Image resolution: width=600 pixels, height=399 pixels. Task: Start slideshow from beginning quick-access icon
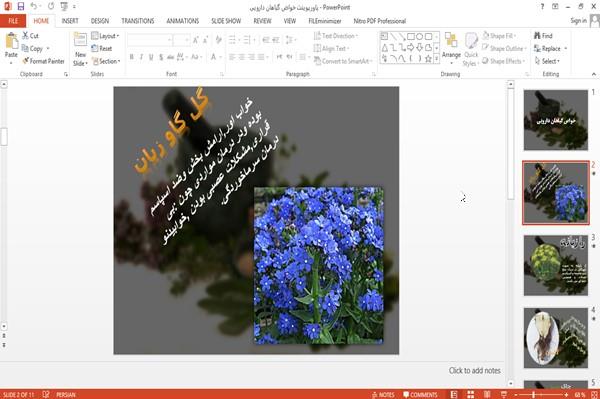coord(64,6)
